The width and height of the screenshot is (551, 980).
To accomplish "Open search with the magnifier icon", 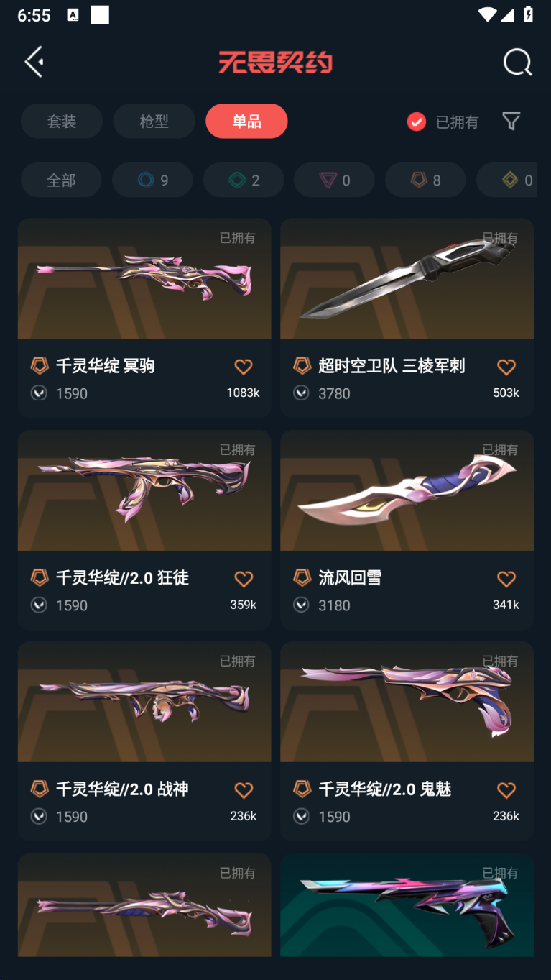I will (x=517, y=62).
